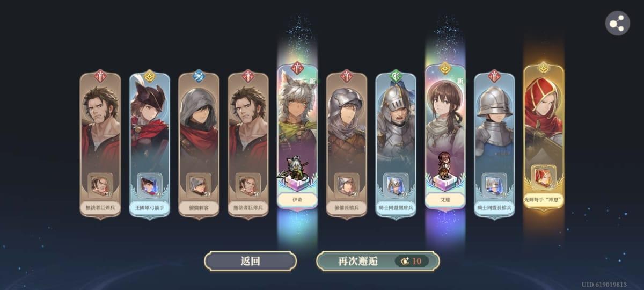Image resolution: width=644 pixels, height=290 pixels.
Task: Click the blue class emblem atop 餘燼刺客
Action: tap(199, 75)
